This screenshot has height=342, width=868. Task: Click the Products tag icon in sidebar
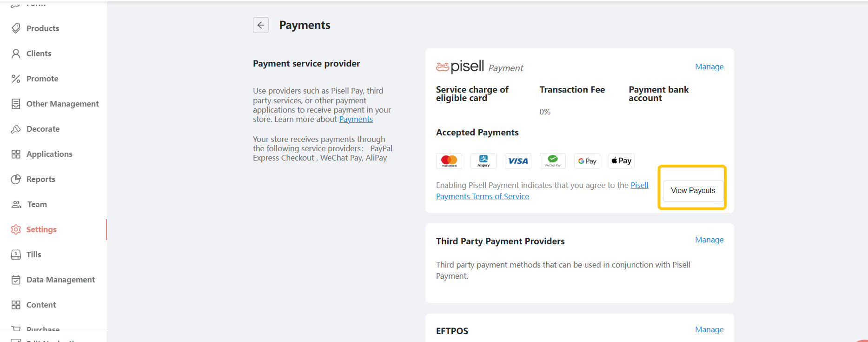pos(16,28)
